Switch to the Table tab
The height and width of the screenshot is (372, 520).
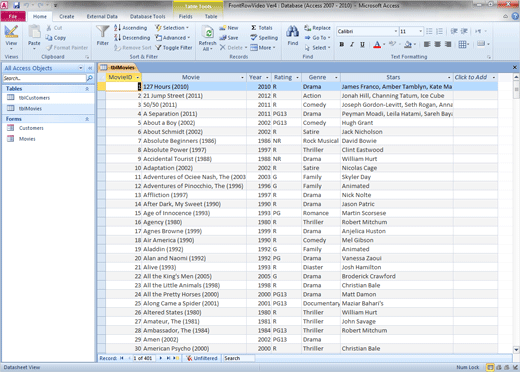point(211,16)
